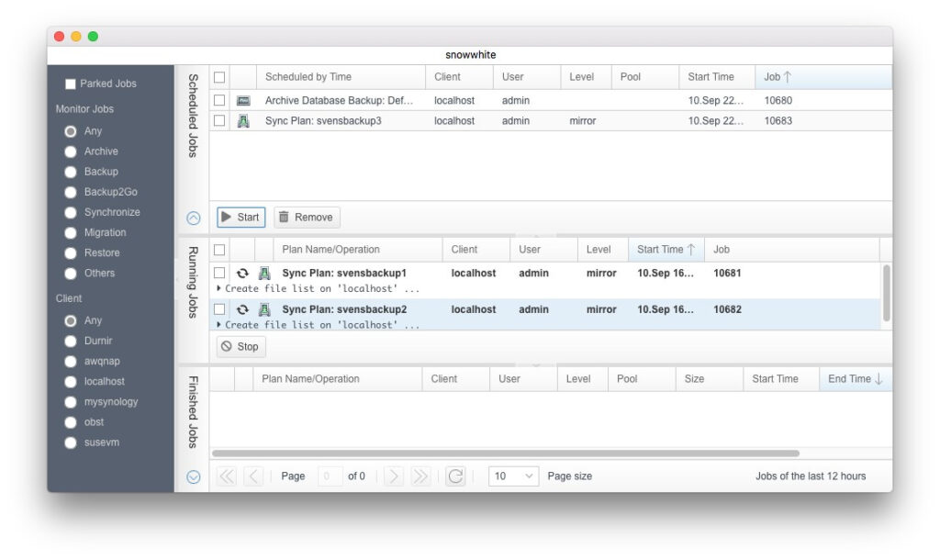
Task: Tick the checkbox for Sync Plan svensbackup3
Action: point(219,121)
